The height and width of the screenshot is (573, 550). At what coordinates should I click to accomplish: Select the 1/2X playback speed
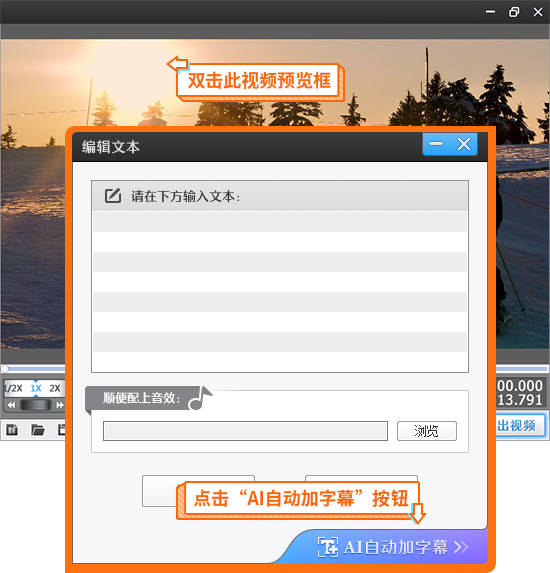14,388
